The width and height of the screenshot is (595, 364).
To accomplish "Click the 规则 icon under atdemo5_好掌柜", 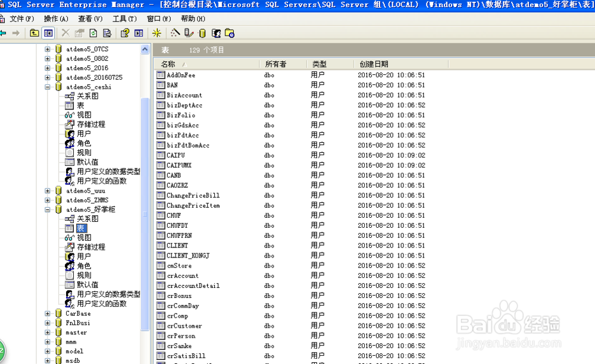I will 70,275.
